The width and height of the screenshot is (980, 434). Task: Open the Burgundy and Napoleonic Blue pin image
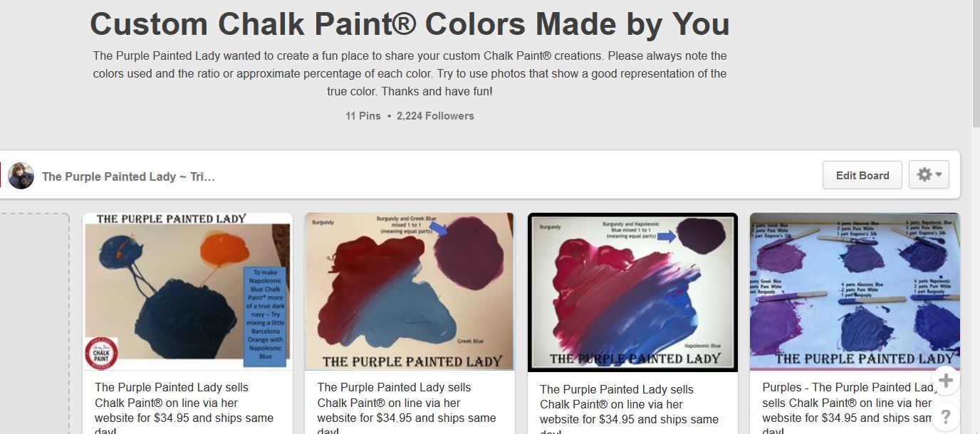(x=632, y=292)
